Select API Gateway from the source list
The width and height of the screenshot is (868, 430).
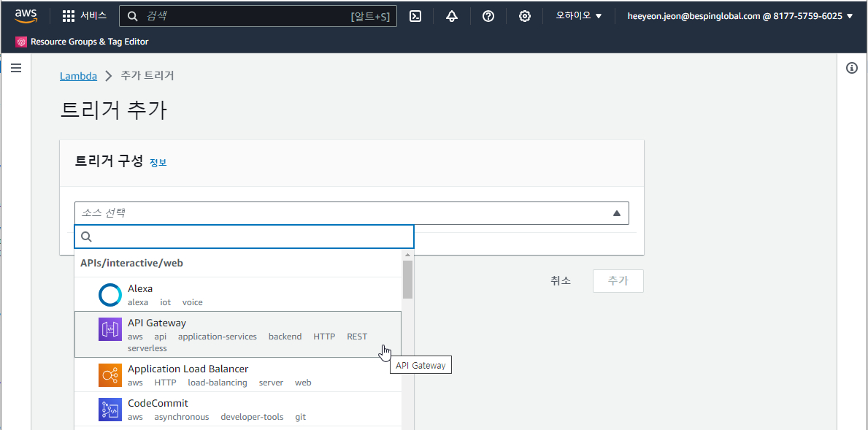238,334
